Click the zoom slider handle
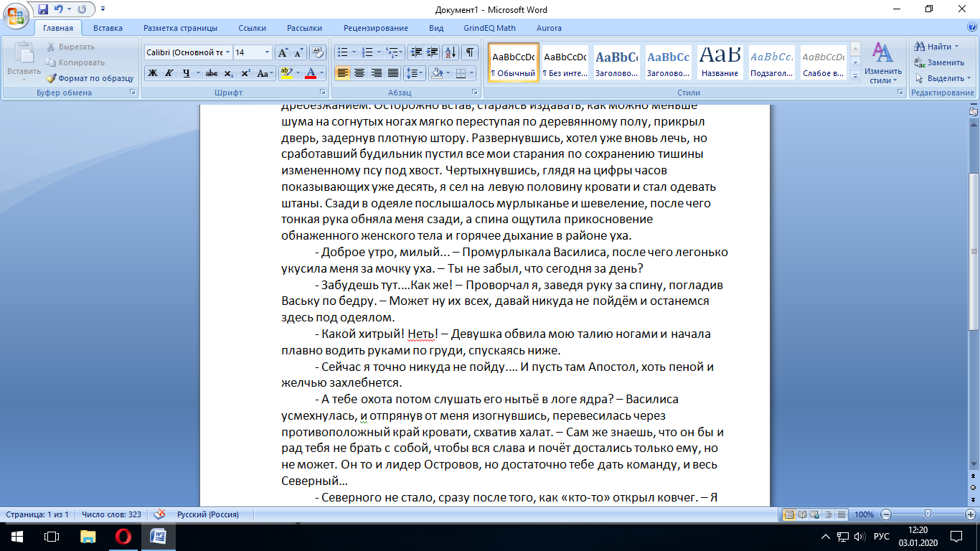This screenshot has width=980, height=551. 928,514
